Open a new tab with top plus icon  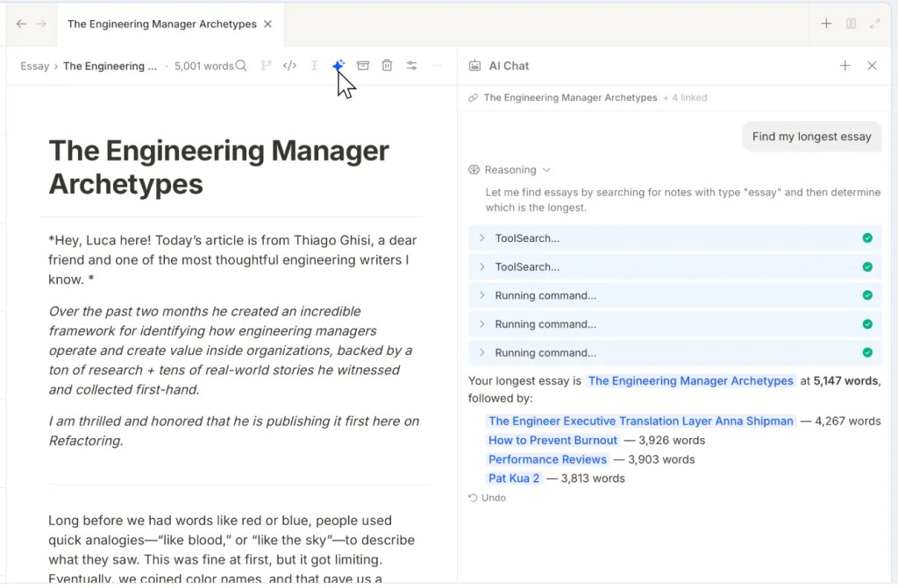(826, 24)
